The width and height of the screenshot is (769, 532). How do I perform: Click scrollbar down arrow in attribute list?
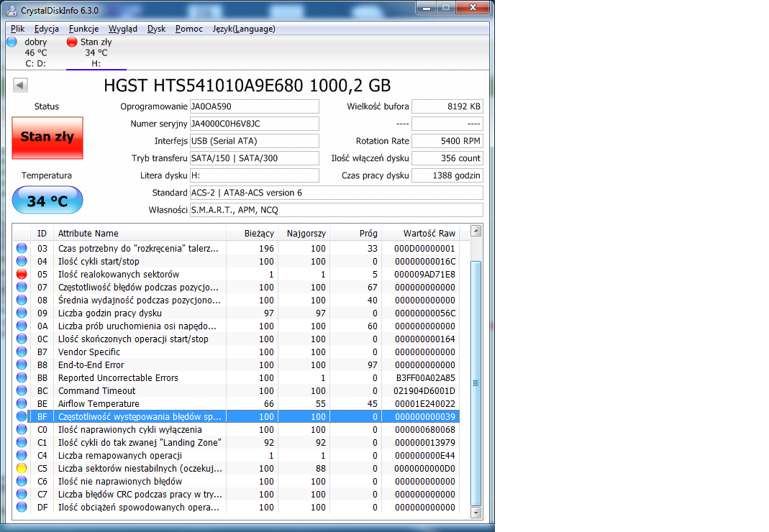475,513
